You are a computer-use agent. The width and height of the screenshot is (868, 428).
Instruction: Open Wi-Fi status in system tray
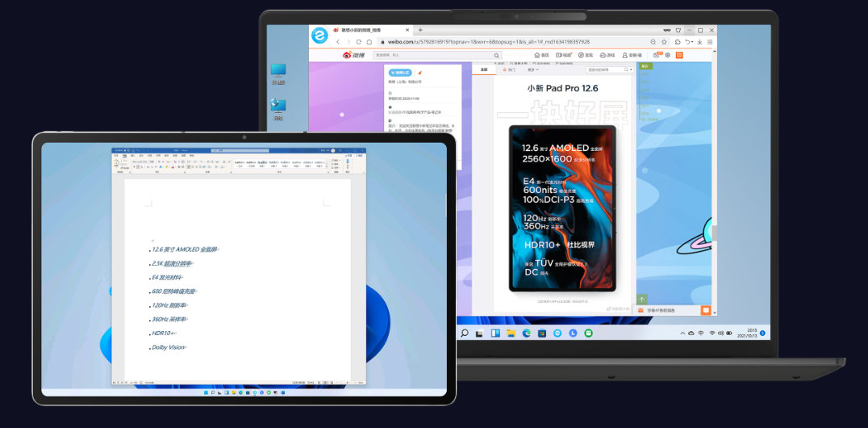click(x=712, y=334)
